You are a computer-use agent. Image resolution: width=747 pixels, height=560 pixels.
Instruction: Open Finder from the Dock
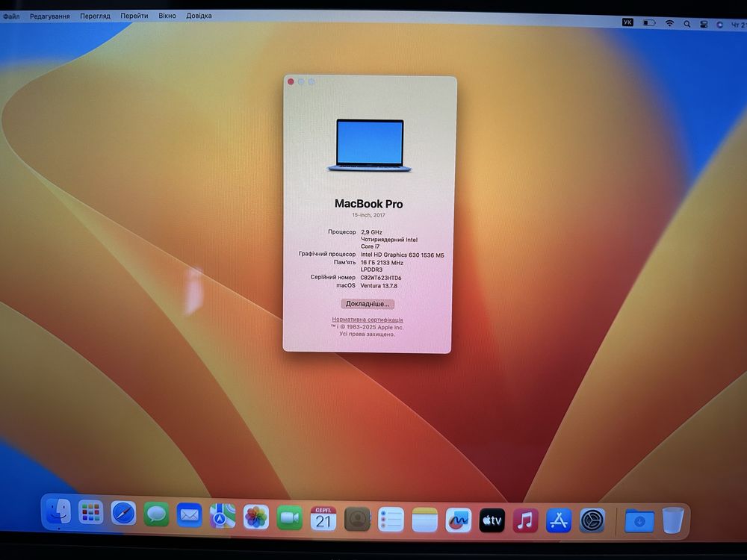pyautogui.click(x=58, y=512)
